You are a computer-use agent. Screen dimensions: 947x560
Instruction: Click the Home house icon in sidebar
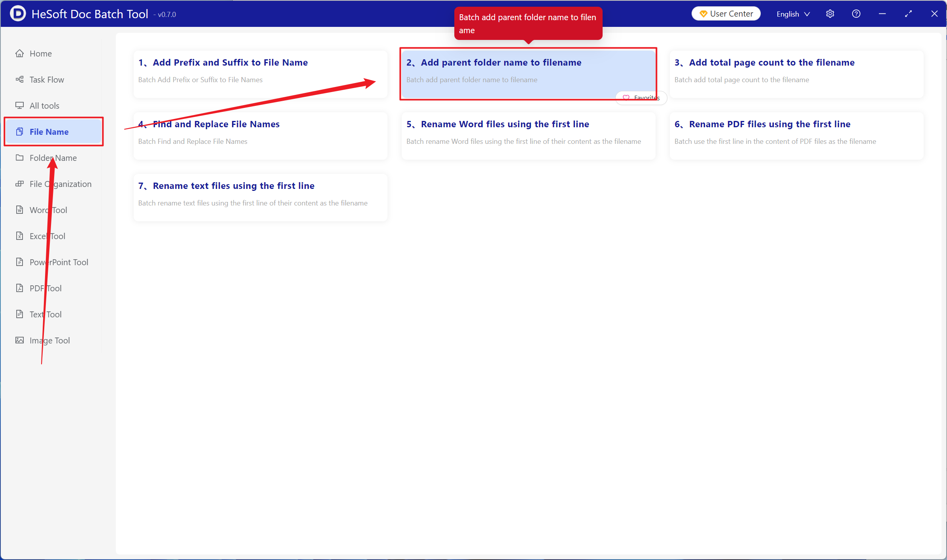pyautogui.click(x=19, y=53)
